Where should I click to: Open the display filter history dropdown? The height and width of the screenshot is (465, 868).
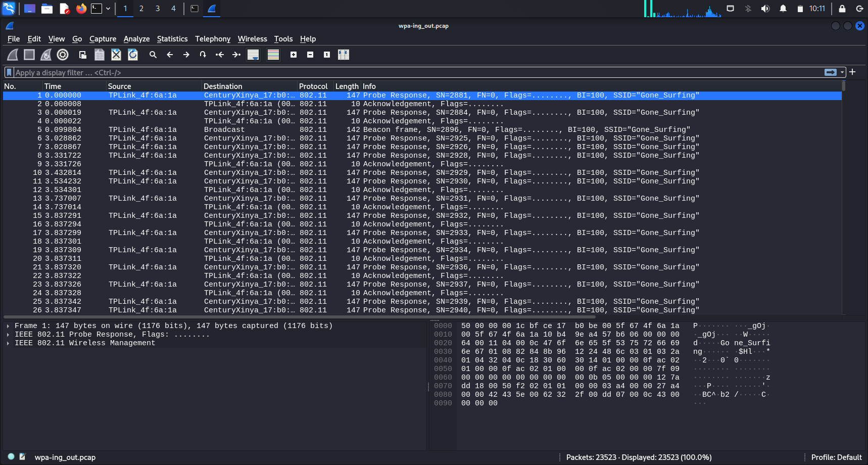point(842,73)
